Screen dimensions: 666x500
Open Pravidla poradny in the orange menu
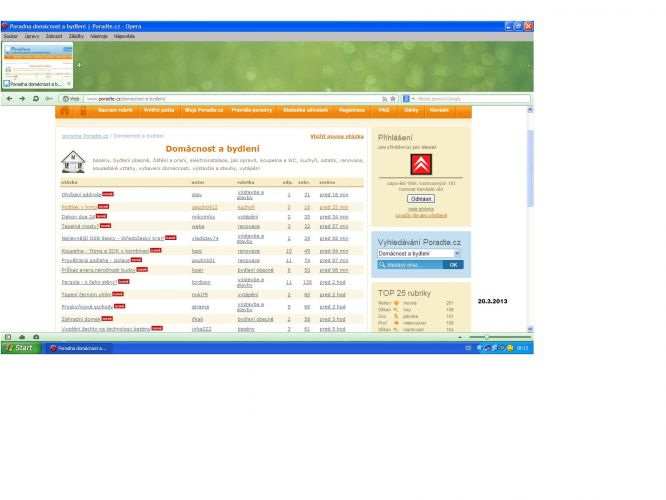pyautogui.click(x=251, y=110)
